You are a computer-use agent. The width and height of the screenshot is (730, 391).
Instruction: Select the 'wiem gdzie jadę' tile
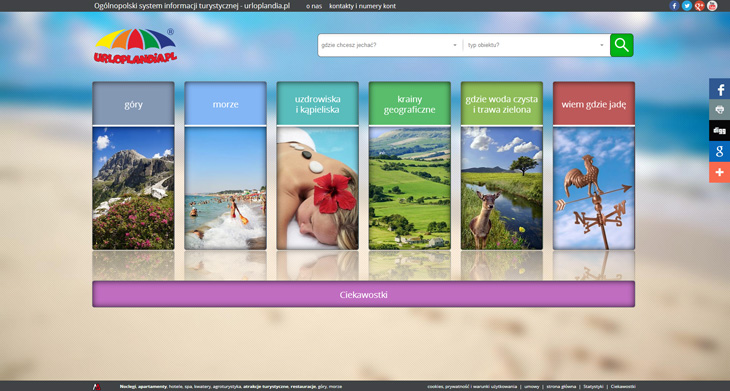pyautogui.click(x=594, y=104)
